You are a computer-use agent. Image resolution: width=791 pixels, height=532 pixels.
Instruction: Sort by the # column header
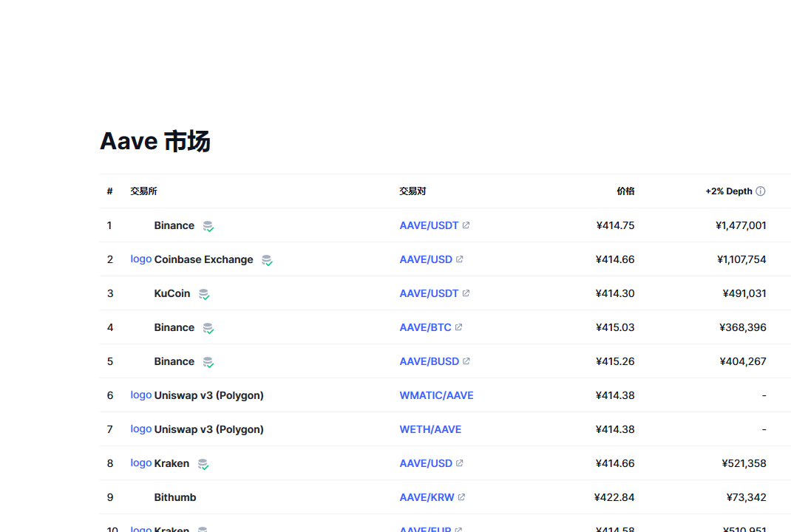pos(109,191)
